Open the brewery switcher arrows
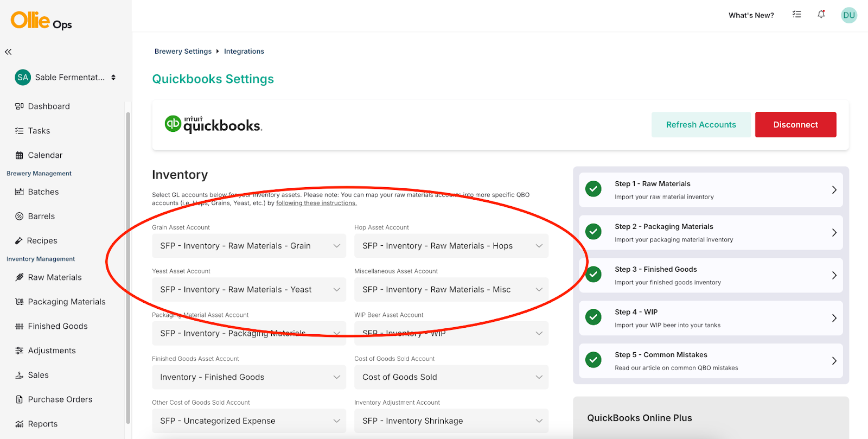This screenshot has height=439, width=868. tap(113, 78)
